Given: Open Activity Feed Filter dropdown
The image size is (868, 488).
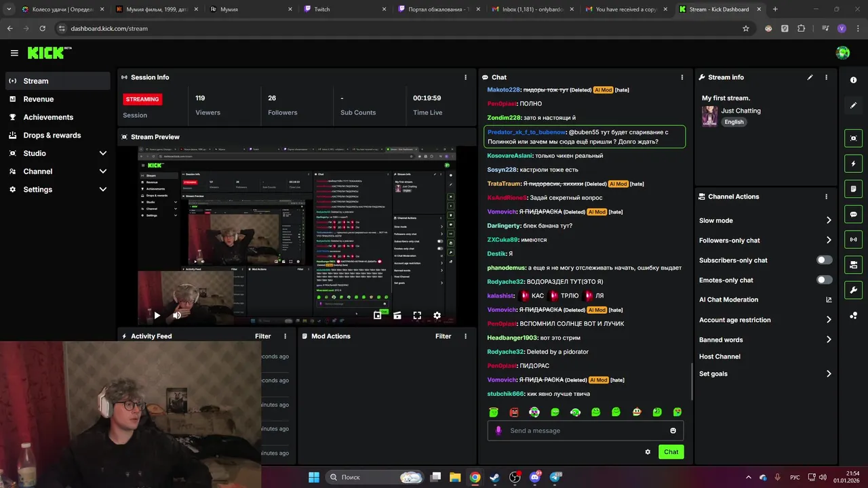Looking at the screenshot, I should click(263, 336).
